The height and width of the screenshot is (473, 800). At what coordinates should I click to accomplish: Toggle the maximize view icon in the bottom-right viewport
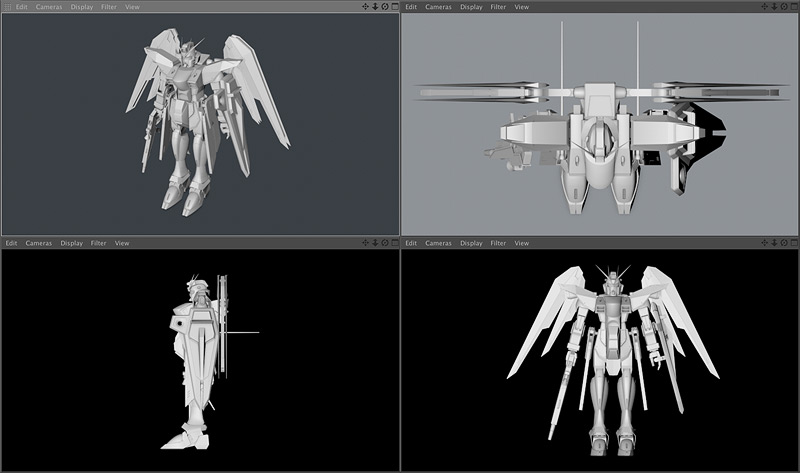coord(794,243)
